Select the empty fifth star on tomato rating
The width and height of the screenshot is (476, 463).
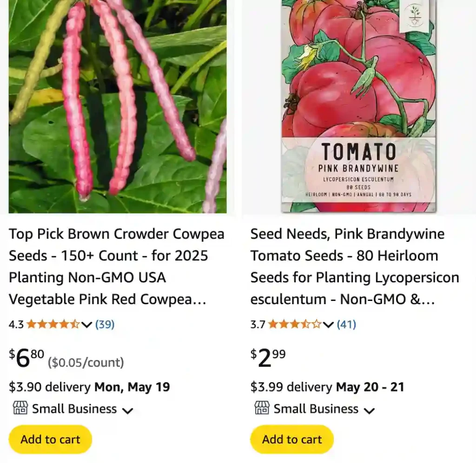point(316,325)
